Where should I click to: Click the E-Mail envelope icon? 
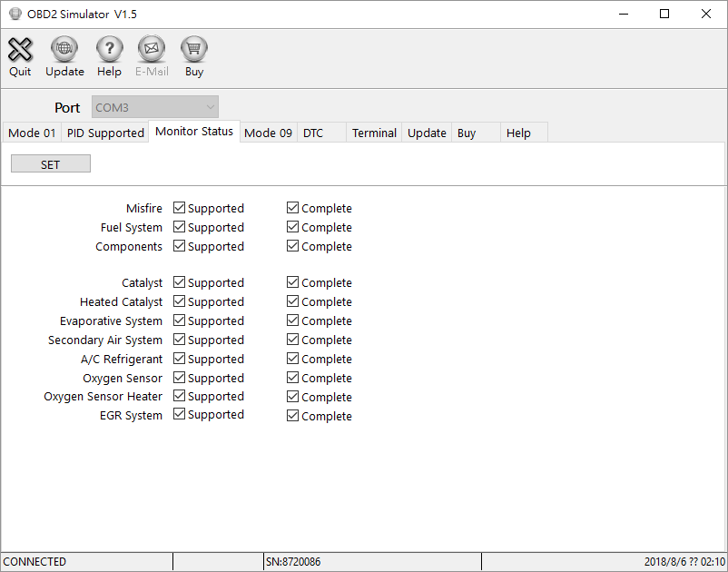pyautogui.click(x=152, y=50)
